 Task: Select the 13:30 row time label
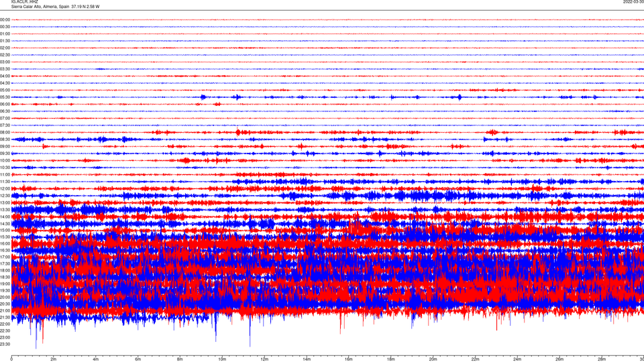(5, 209)
